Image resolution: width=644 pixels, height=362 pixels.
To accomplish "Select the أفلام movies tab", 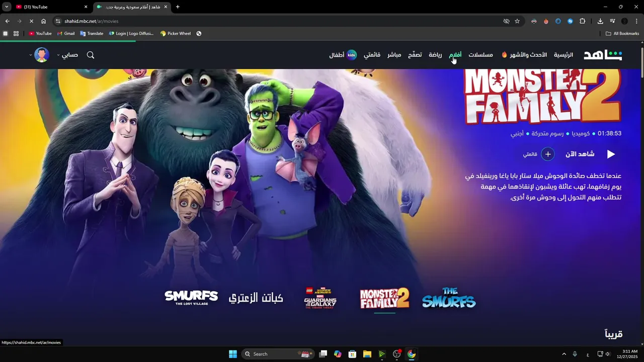I will coord(455,55).
